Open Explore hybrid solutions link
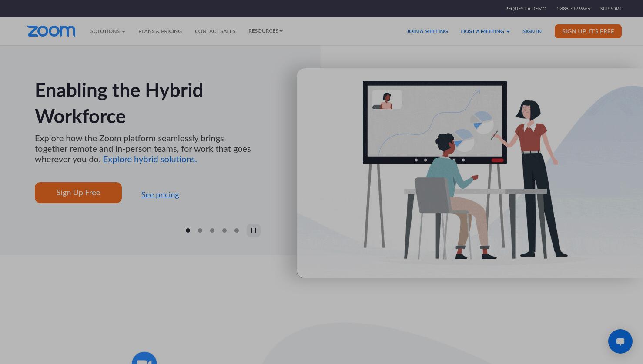643x364 pixels. pos(150,159)
